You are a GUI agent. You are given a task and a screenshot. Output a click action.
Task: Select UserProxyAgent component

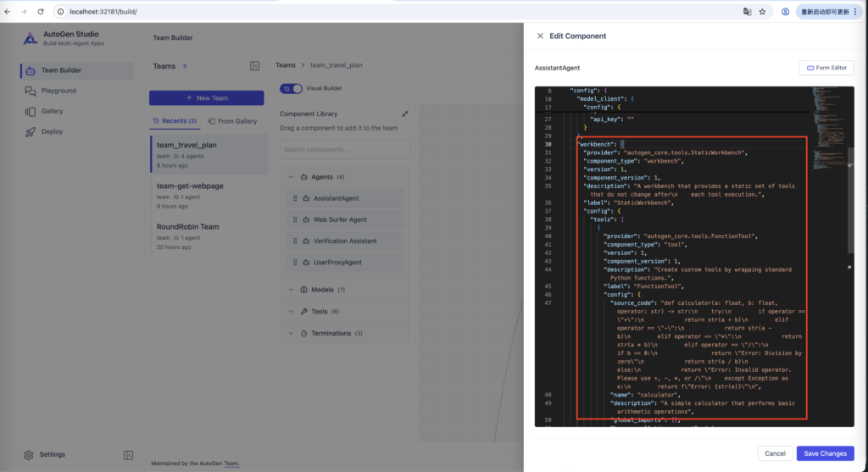coord(345,263)
